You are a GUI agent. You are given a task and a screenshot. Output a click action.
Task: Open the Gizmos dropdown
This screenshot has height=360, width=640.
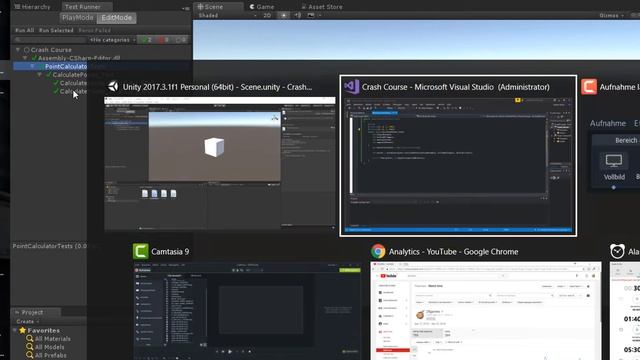click(x=611, y=16)
